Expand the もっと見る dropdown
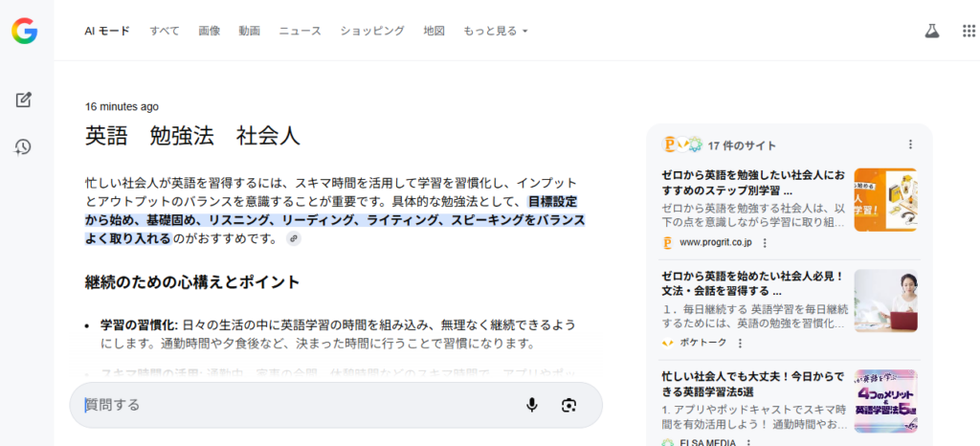Image resolution: width=980 pixels, height=446 pixels. tap(495, 31)
